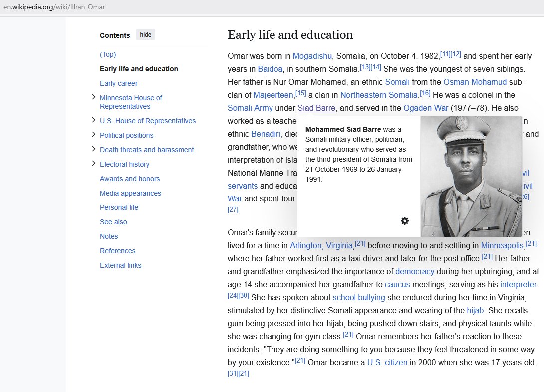Go to Notes section

[x=109, y=236]
